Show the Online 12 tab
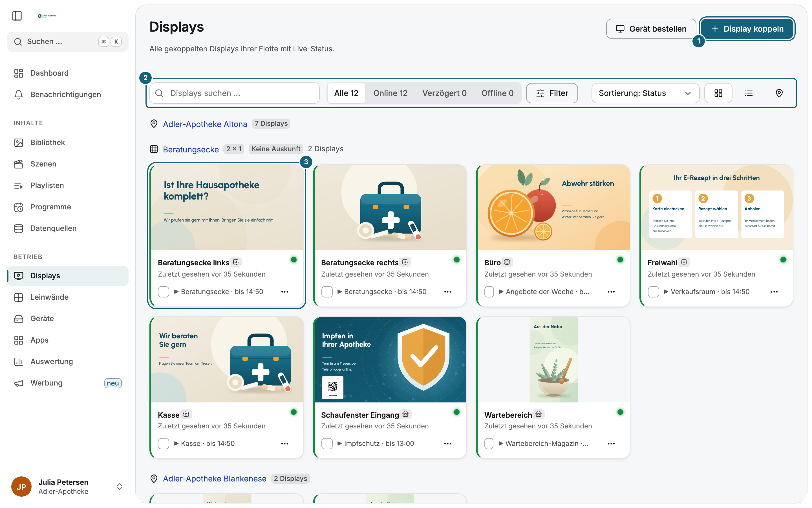812x508 pixels. click(390, 93)
